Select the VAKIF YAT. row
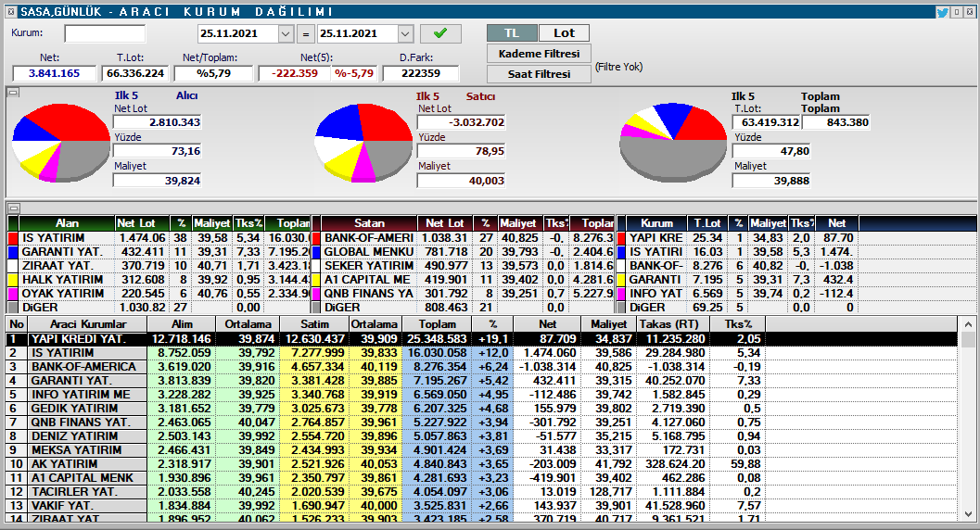The height and width of the screenshot is (530, 980). (481, 506)
